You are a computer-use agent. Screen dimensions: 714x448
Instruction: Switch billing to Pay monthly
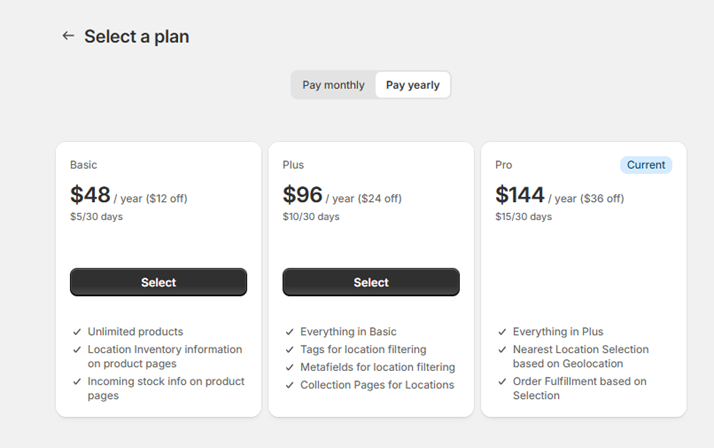click(333, 85)
